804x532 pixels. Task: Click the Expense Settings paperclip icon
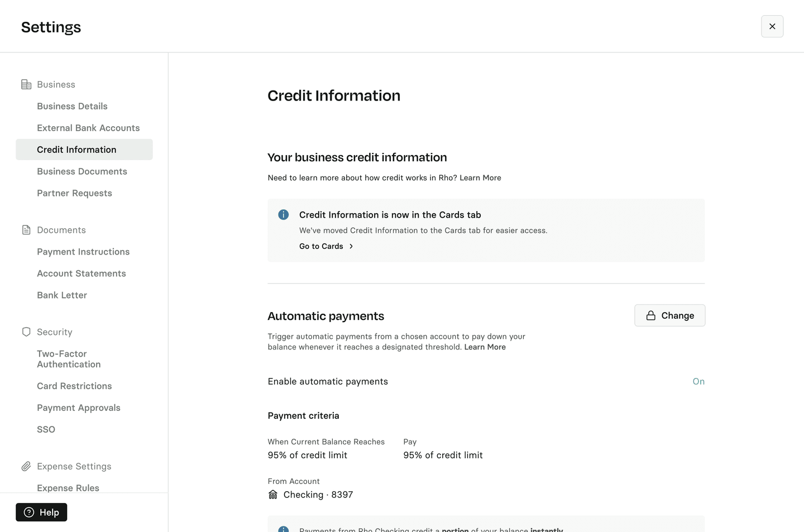(26, 466)
